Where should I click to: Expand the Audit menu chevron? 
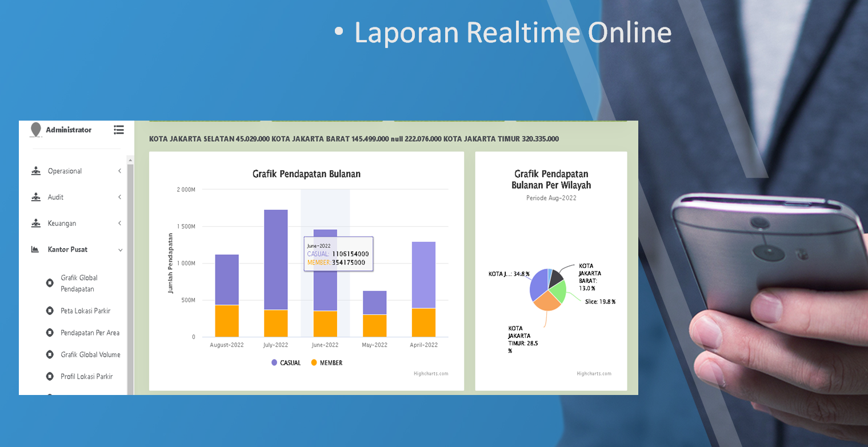pos(119,197)
